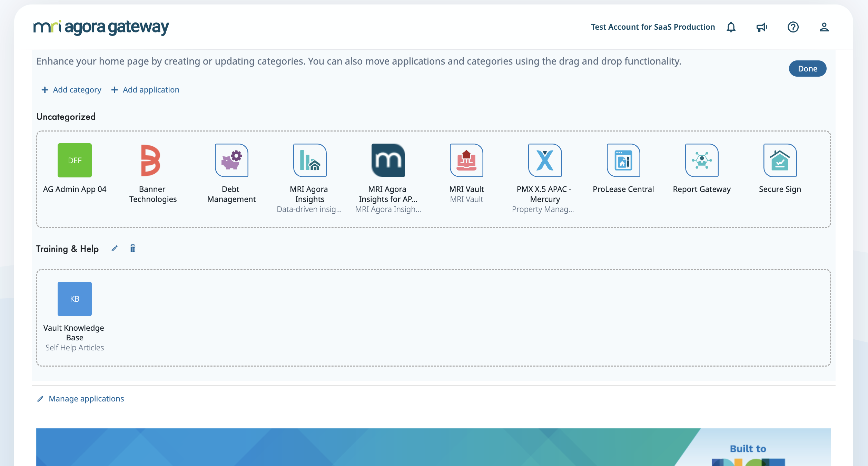
Task: Open the notifications bell
Action: pos(731,27)
